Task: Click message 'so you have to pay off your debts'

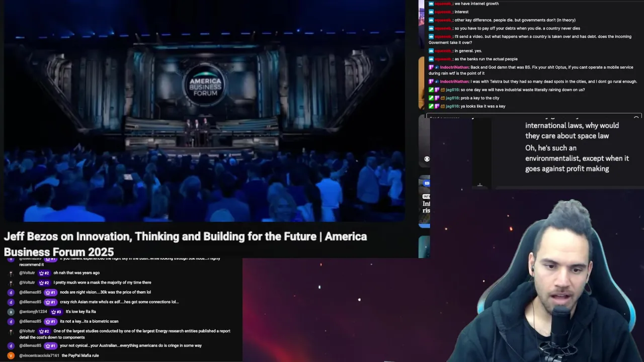Action: point(517,28)
